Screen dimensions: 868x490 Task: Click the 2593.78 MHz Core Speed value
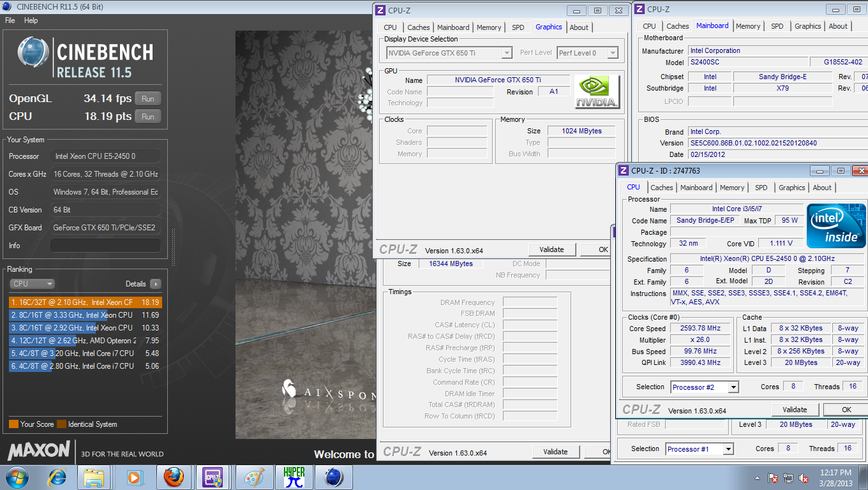pos(699,329)
